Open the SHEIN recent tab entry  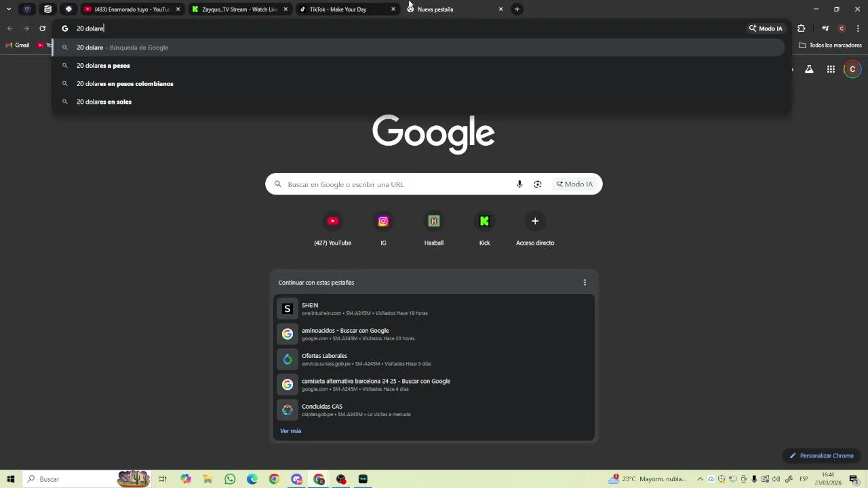(434, 308)
